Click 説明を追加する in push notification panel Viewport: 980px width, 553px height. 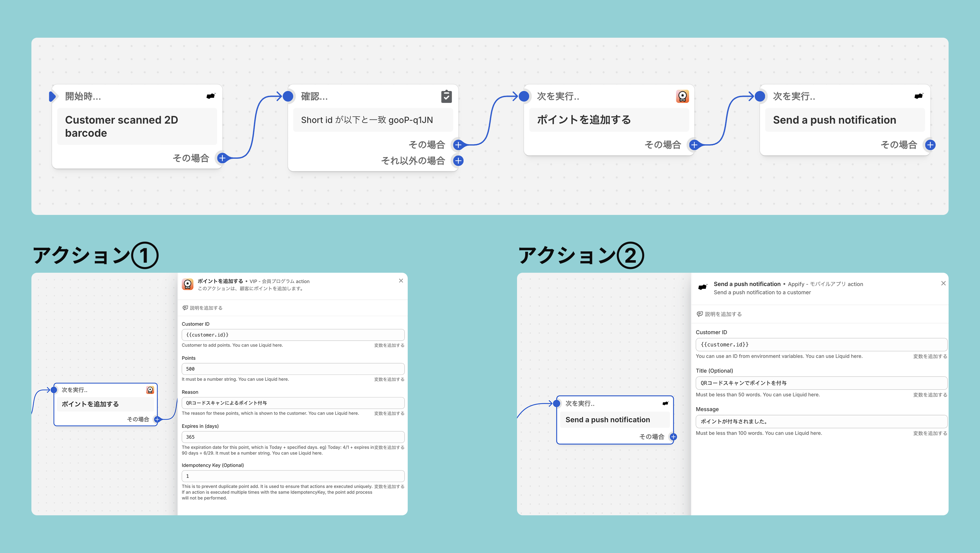(x=723, y=314)
